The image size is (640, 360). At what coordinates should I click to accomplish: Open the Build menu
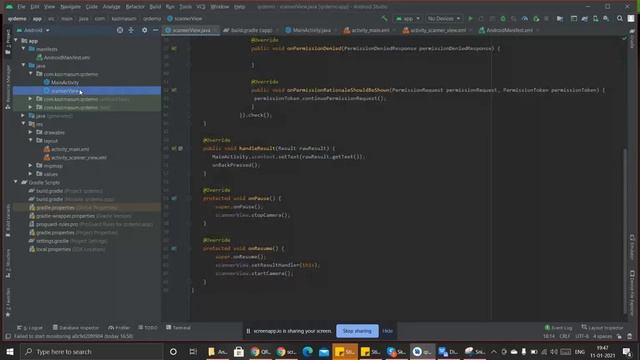pyautogui.click(x=155, y=7)
